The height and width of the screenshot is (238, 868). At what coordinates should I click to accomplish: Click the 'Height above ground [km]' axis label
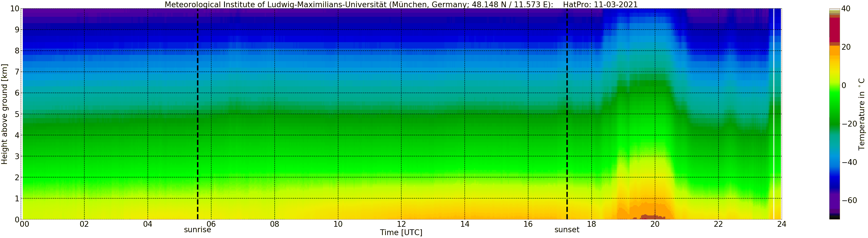pos(4,114)
